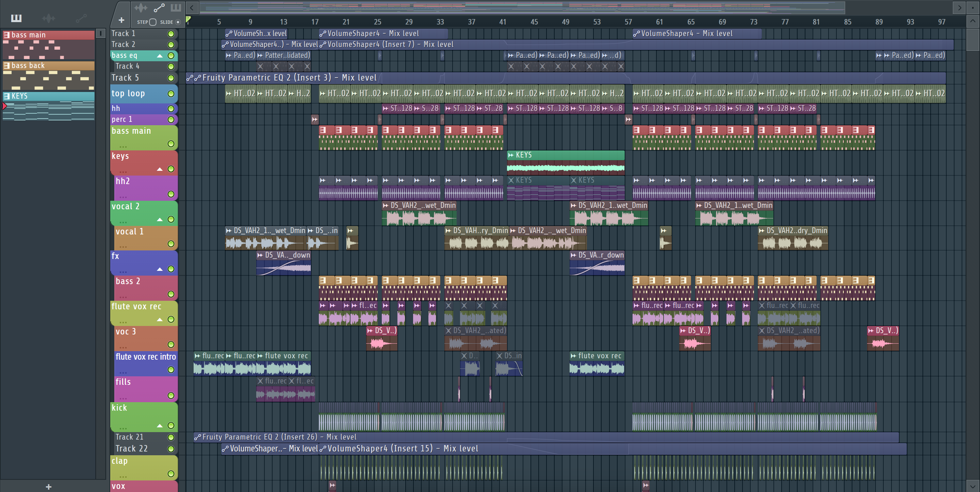Screen dimensions: 980x492
Task: Click the vertical scroll-down arrow
Action: tap(973, 486)
